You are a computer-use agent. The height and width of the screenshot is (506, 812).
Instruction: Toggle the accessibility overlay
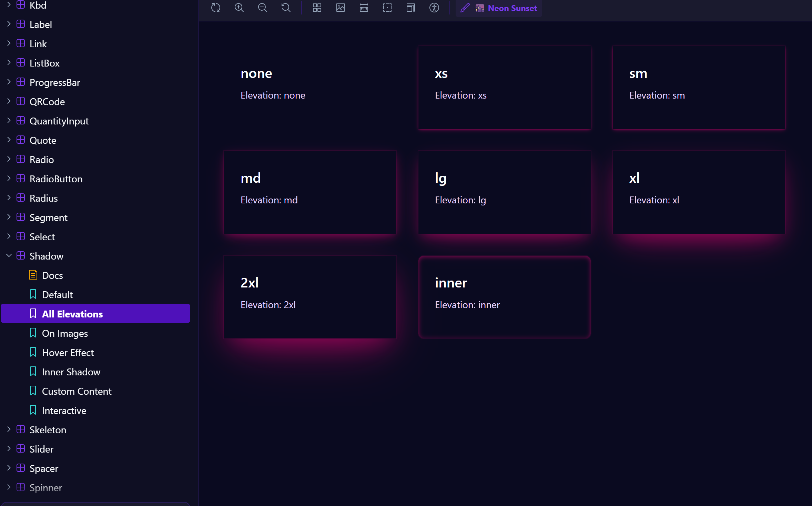[435, 8]
